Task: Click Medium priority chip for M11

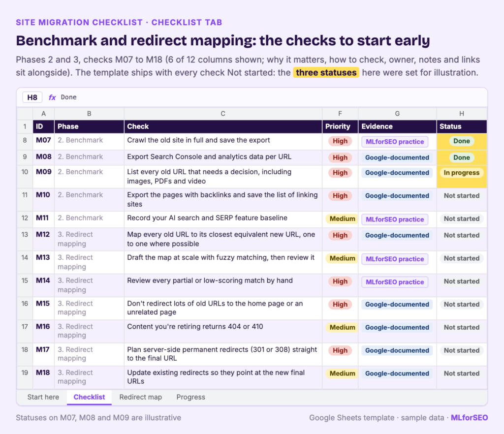Action: 343,219
